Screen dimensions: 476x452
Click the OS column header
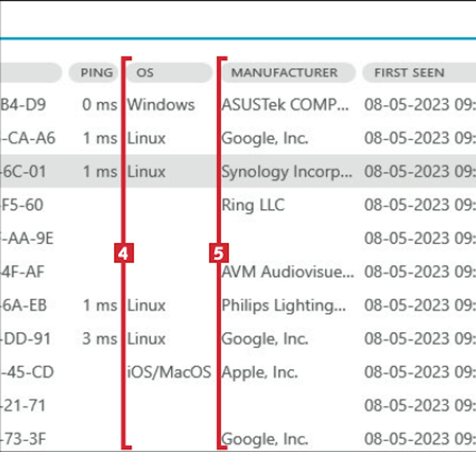point(168,73)
